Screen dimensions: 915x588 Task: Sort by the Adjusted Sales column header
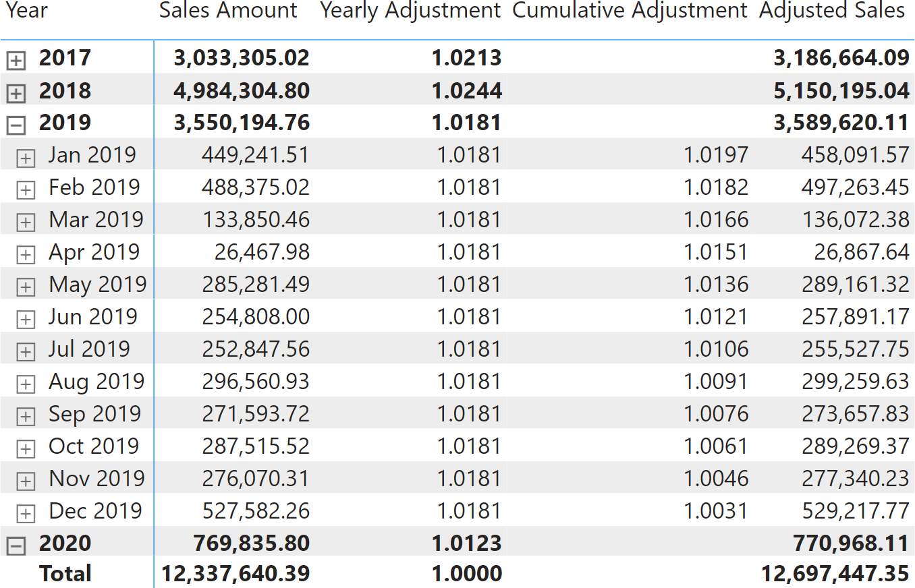(x=832, y=11)
